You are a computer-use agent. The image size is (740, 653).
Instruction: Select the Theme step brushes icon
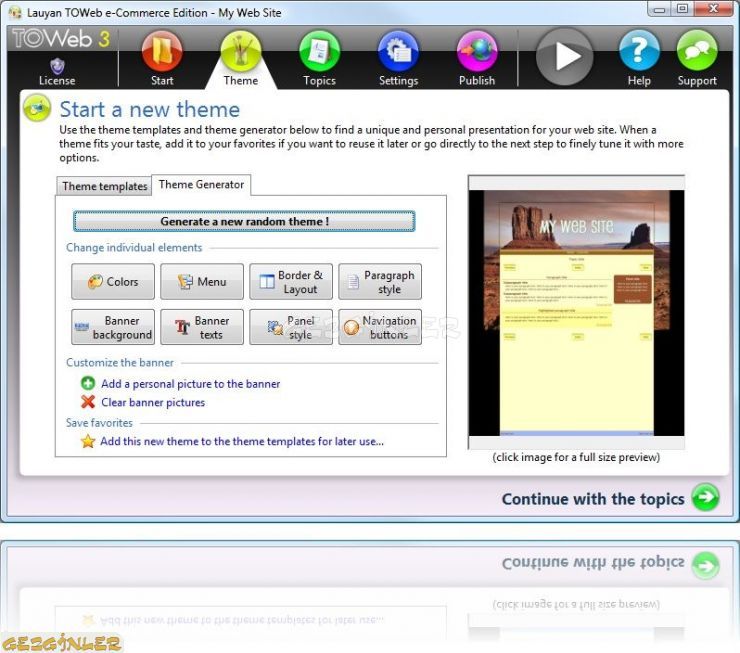click(x=241, y=51)
